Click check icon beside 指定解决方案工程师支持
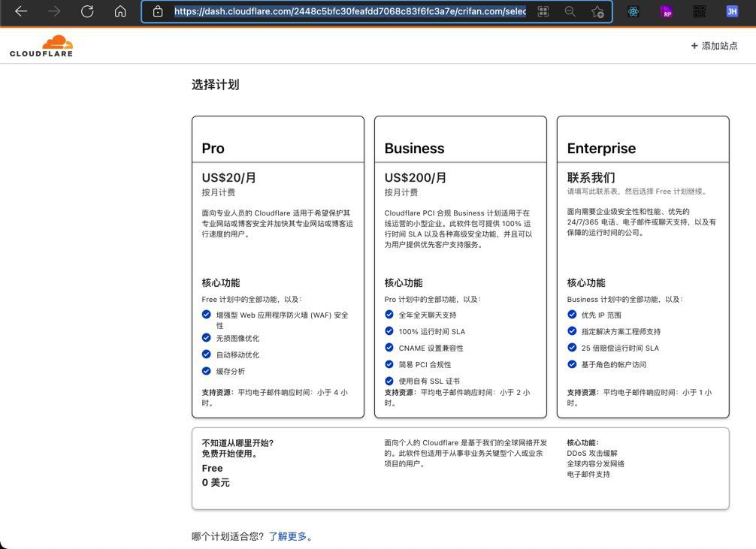The height and width of the screenshot is (549, 756). pos(572,331)
